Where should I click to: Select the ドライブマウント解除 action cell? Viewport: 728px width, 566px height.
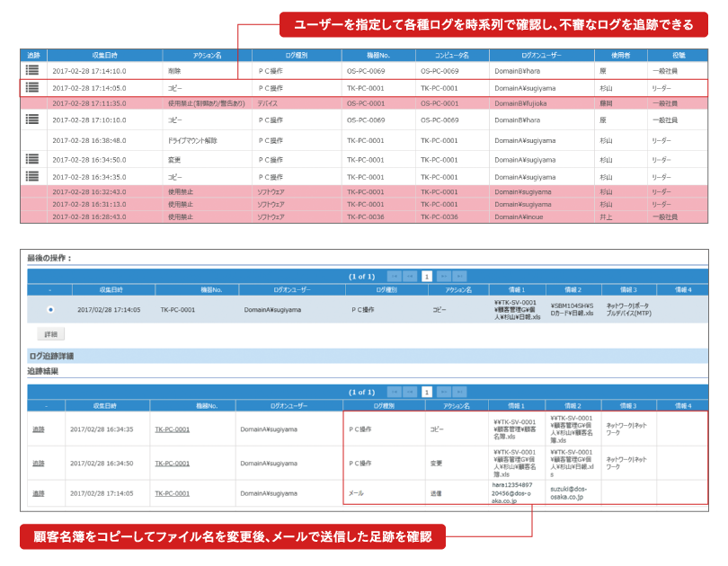207,140
